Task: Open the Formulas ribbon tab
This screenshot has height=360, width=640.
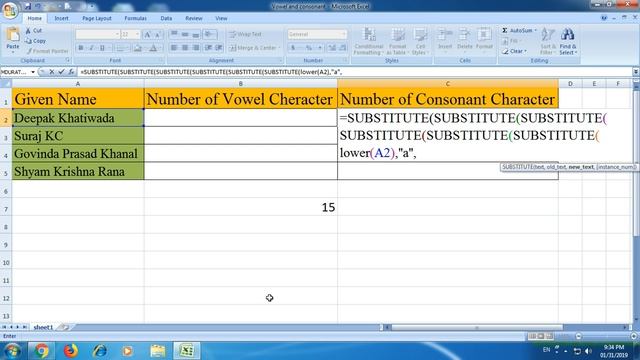Action: (x=136, y=18)
